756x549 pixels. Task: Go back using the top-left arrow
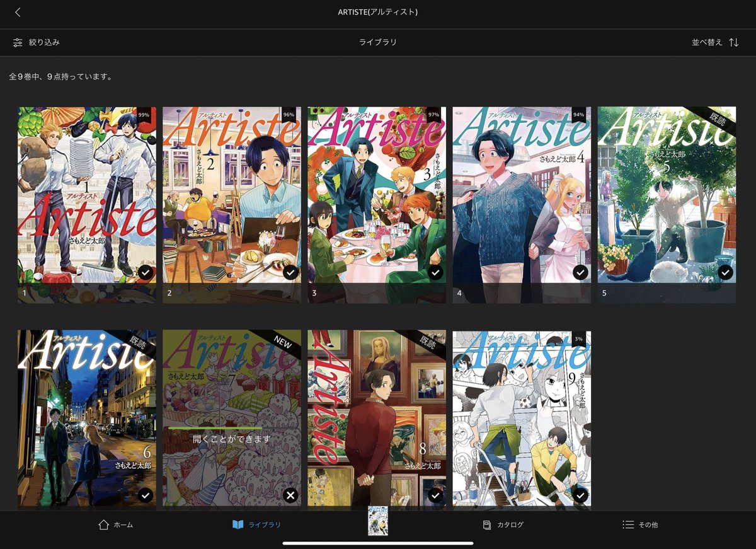(18, 12)
